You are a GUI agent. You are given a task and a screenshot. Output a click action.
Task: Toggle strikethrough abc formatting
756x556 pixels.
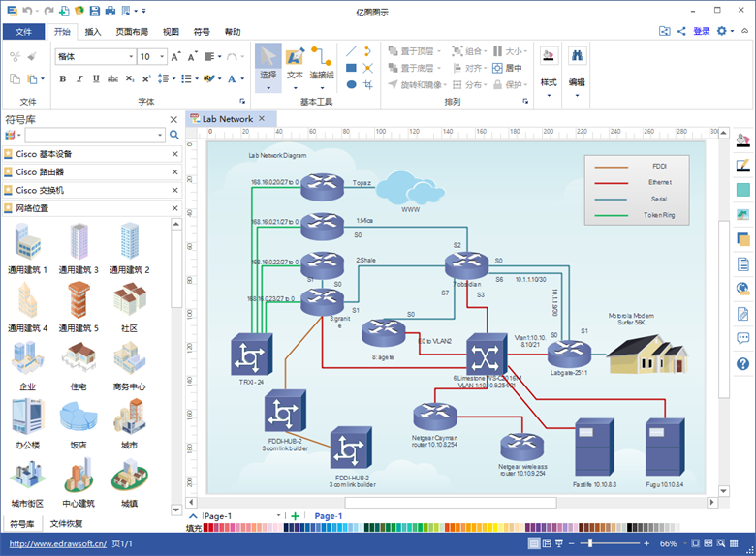pyautogui.click(x=112, y=78)
